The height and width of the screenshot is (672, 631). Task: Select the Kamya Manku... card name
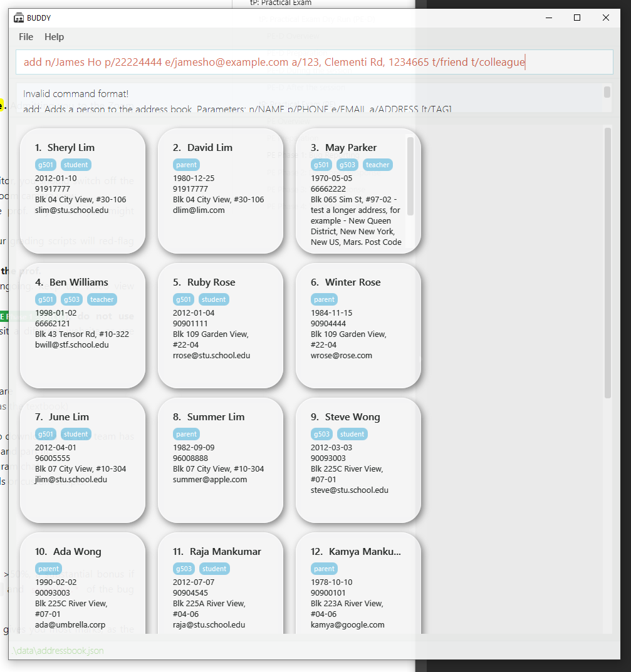click(365, 551)
